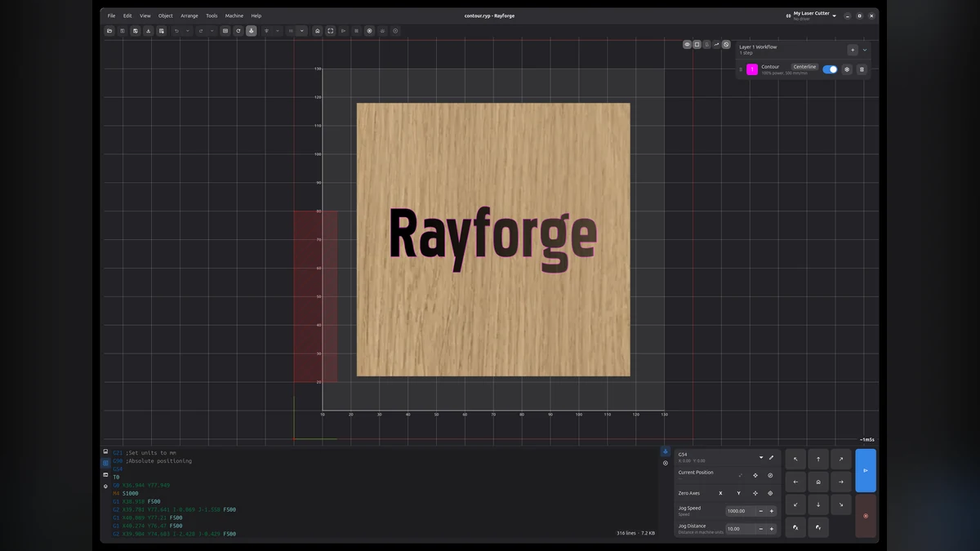This screenshot has height=551, width=980.
Task: Open the View menu
Action: (x=145, y=16)
